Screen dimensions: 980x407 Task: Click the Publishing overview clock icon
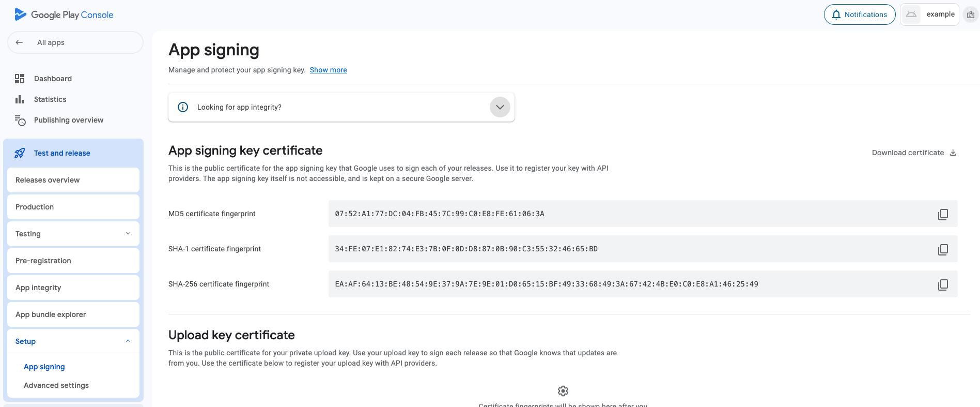[20, 120]
